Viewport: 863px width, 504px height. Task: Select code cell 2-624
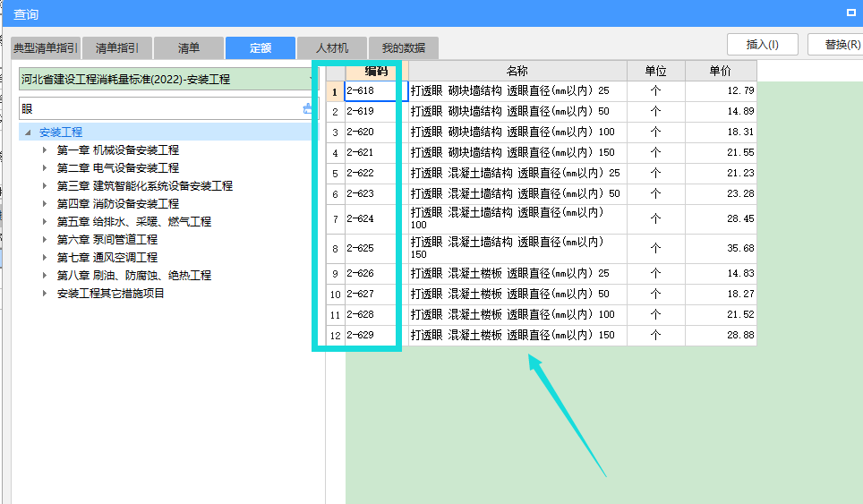377,219
